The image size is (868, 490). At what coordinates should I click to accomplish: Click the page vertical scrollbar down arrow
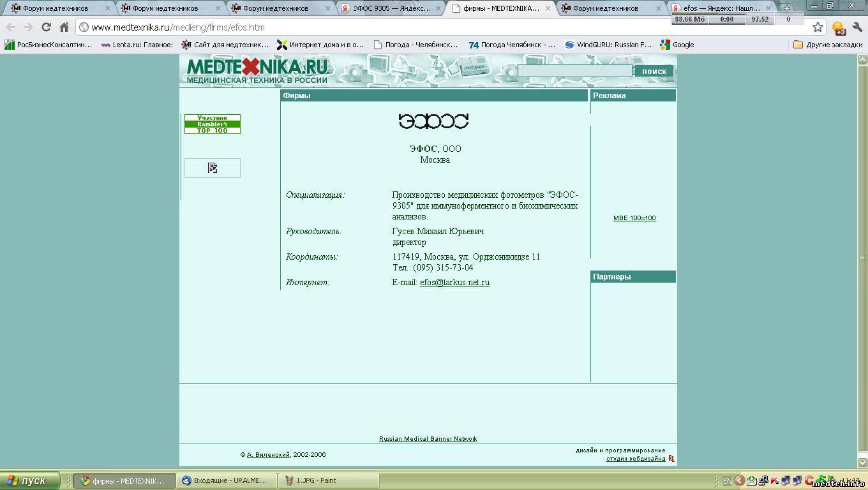click(x=862, y=463)
